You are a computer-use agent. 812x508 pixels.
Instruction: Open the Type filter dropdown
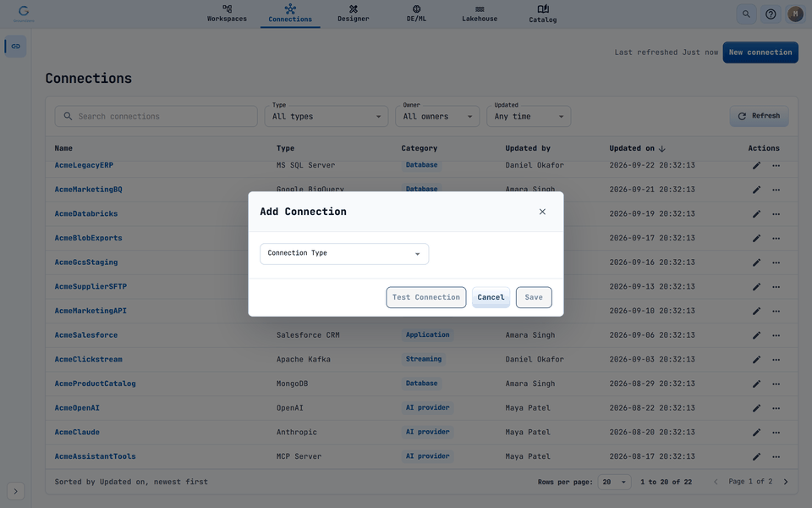coord(326,117)
